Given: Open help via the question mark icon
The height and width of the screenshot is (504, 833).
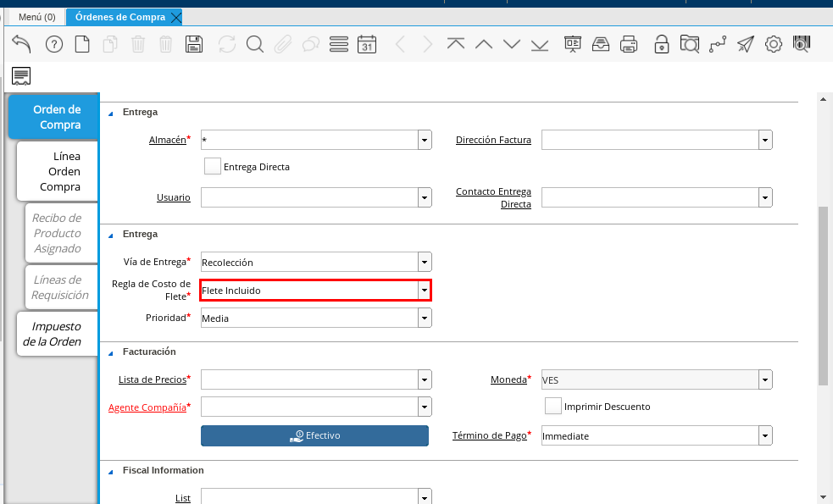Looking at the screenshot, I should tap(54, 44).
